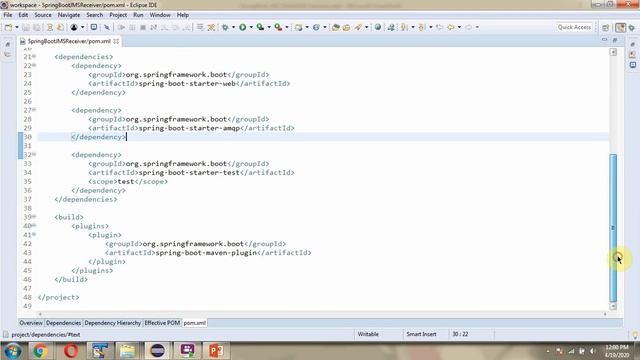
Task: Switch to the Debug perspective icon
Action: (x=632, y=27)
